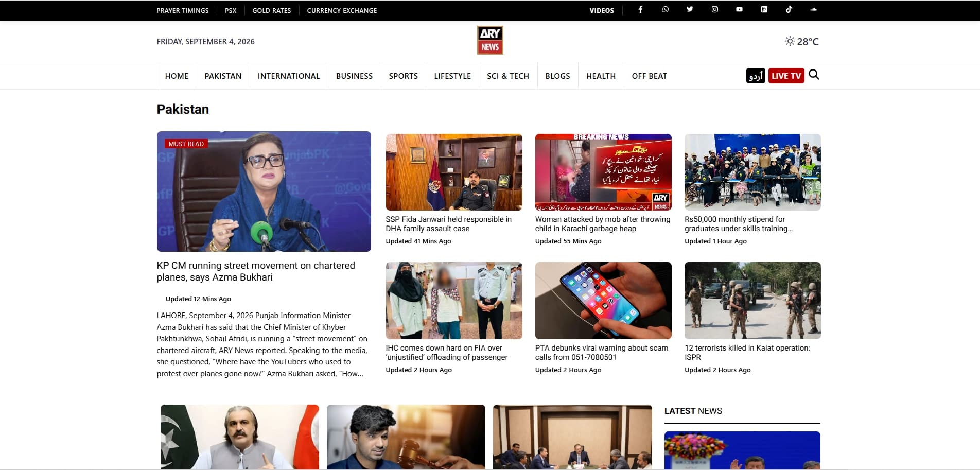Open the SSP Fida Janwari story thumbnail

[x=454, y=172]
